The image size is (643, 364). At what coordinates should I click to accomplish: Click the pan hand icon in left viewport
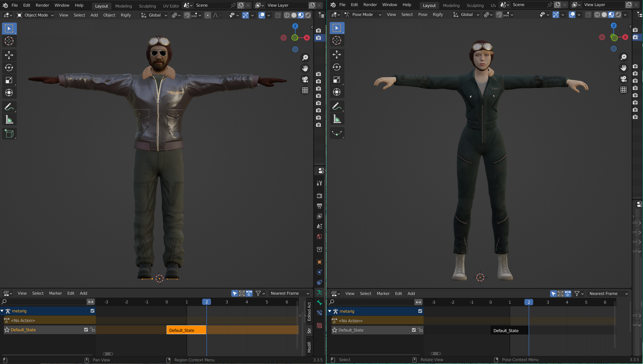[305, 68]
